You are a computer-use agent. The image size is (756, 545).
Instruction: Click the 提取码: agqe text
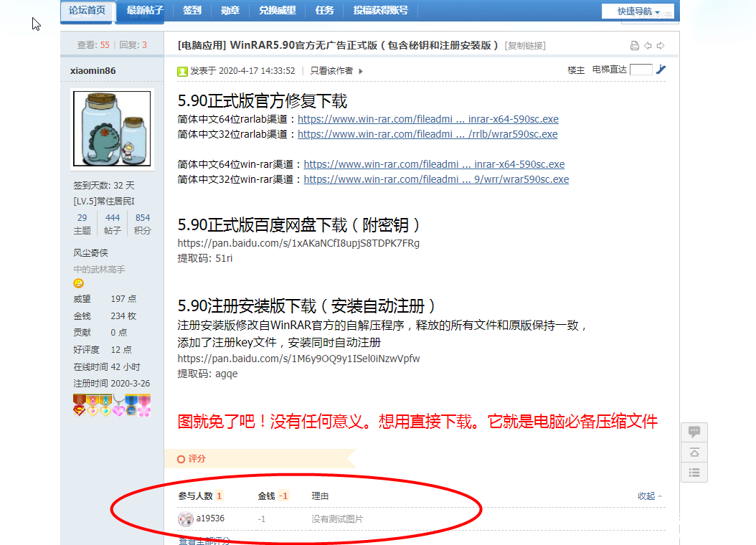(x=207, y=374)
